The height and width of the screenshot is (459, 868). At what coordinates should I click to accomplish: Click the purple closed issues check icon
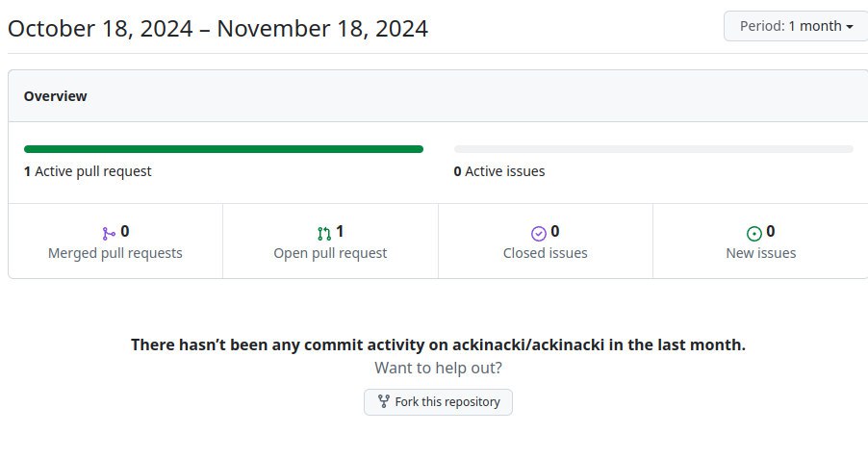[539, 233]
